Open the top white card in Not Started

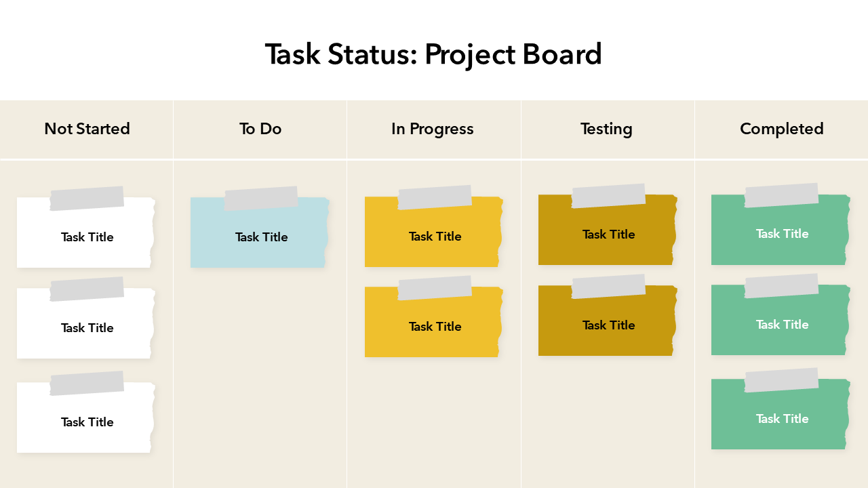87,237
